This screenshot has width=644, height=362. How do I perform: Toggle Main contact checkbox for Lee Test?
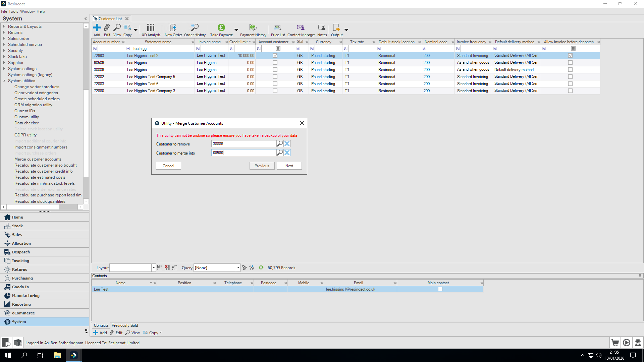tap(440, 289)
